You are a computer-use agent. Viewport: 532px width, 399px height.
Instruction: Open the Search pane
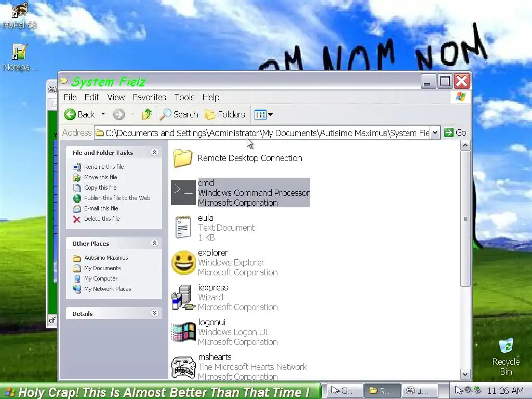179,114
